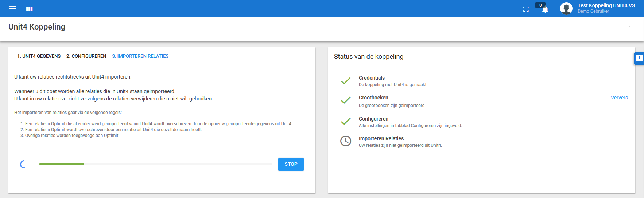Click the Importeren Relaties status label
Viewport: 644px width, 198px height.
click(x=381, y=138)
